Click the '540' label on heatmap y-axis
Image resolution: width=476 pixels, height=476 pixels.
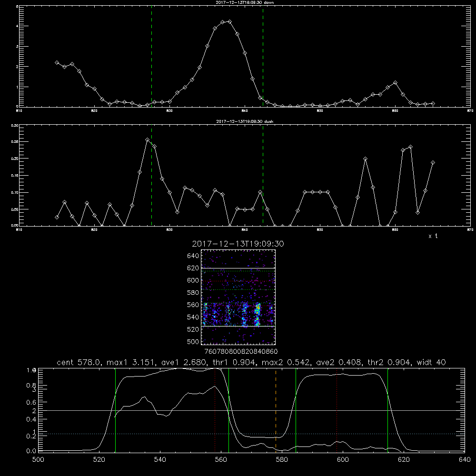tap(193, 317)
